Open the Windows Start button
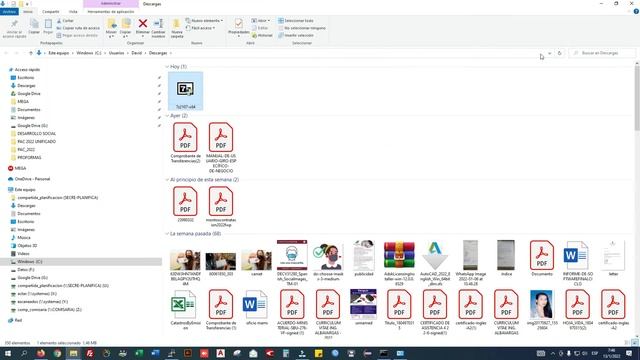 [7, 353]
